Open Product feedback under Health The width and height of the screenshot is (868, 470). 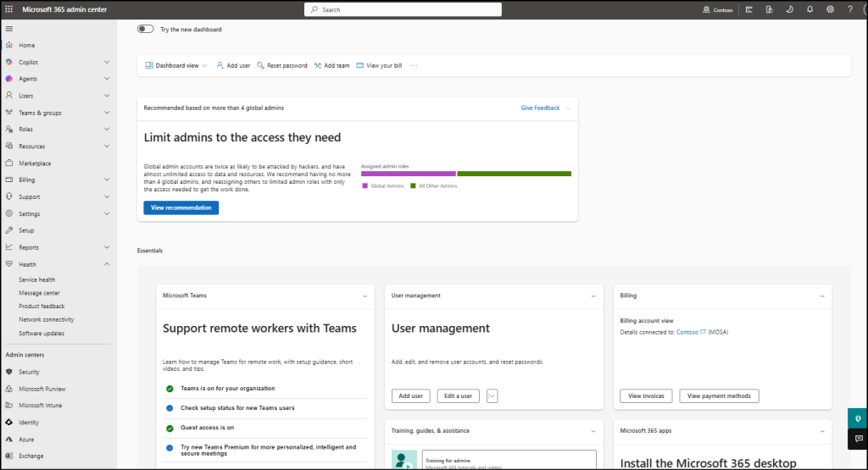42,307
